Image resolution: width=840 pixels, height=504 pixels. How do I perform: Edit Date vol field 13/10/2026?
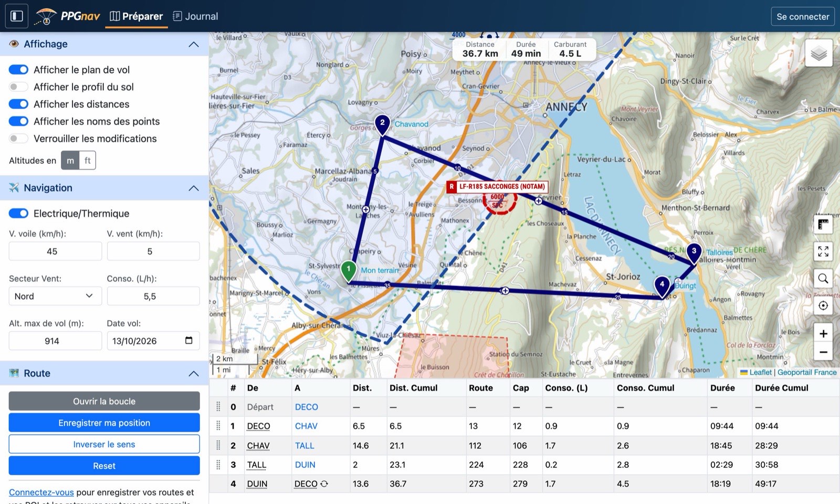153,341
